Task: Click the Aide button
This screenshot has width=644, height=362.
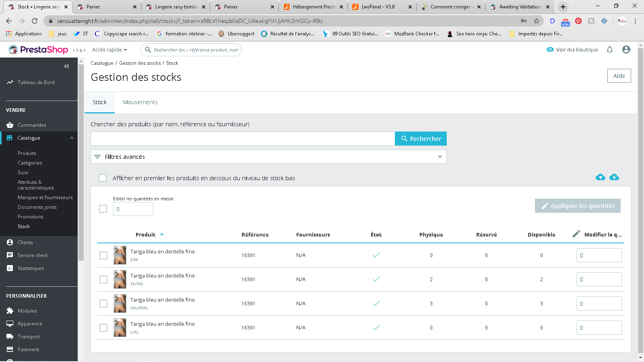Action: point(619,76)
